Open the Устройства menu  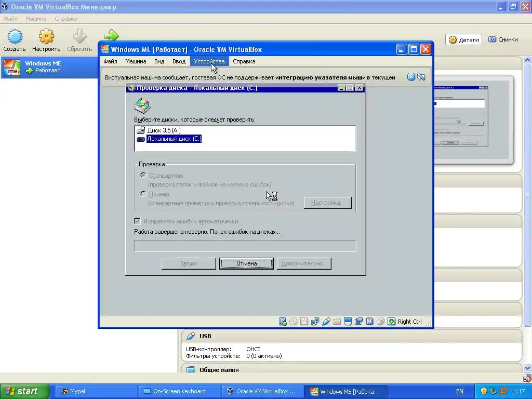pyautogui.click(x=209, y=61)
